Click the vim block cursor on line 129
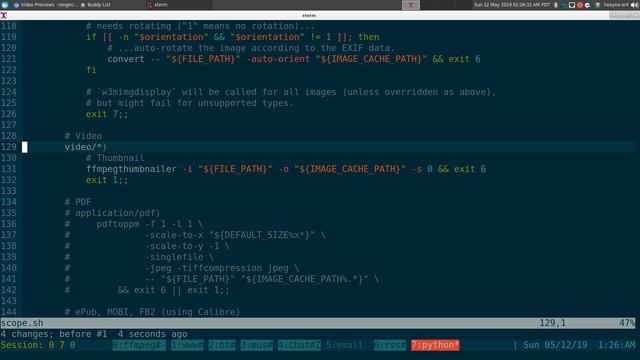The height and width of the screenshot is (360, 640). pos(25,147)
